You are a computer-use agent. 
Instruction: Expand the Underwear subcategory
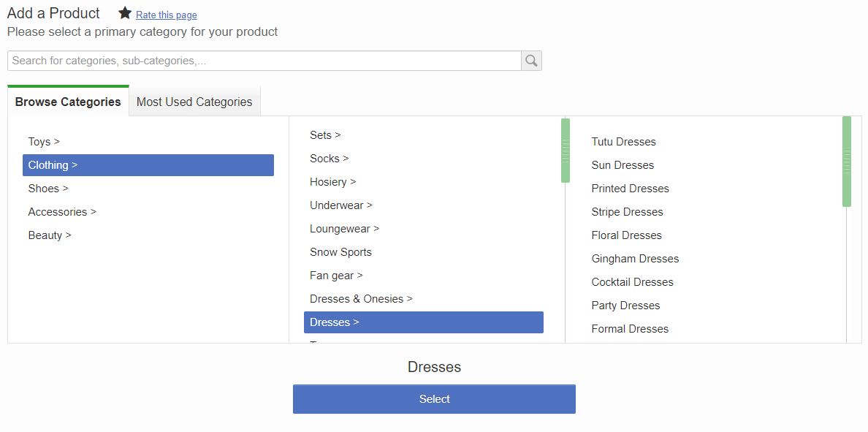pyautogui.click(x=341, y=205)
